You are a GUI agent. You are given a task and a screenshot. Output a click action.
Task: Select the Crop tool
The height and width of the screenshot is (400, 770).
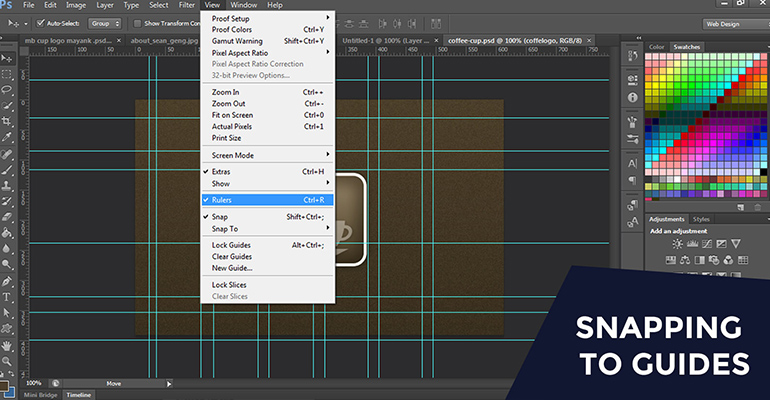[x=6, y=121]
